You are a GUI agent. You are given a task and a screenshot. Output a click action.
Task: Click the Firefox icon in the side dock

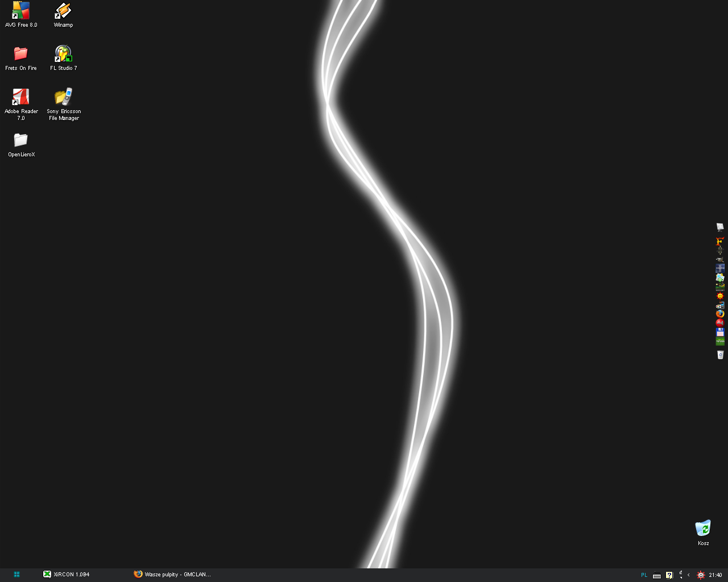click(720, 314)
